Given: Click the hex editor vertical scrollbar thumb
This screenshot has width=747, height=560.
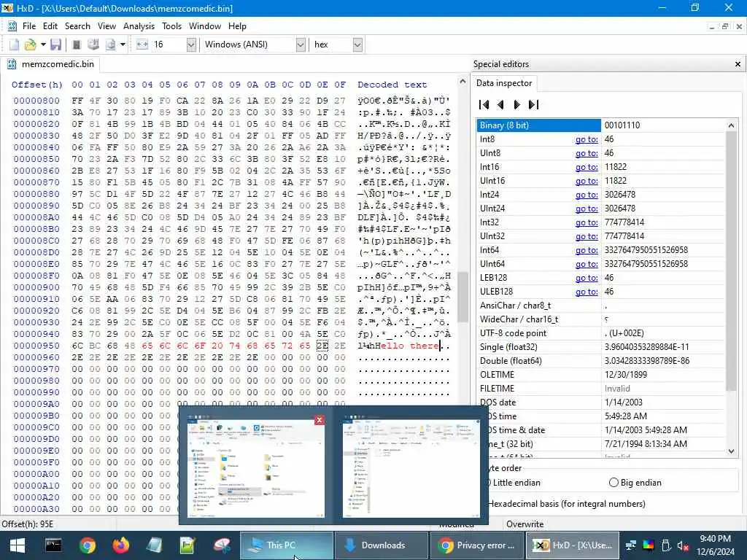Looking at the screenshot, I should click(462, 297).
